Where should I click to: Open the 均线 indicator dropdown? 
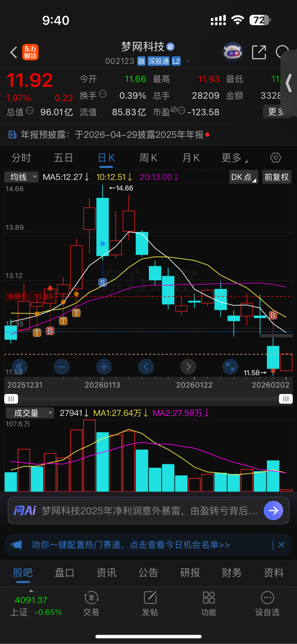21,177
